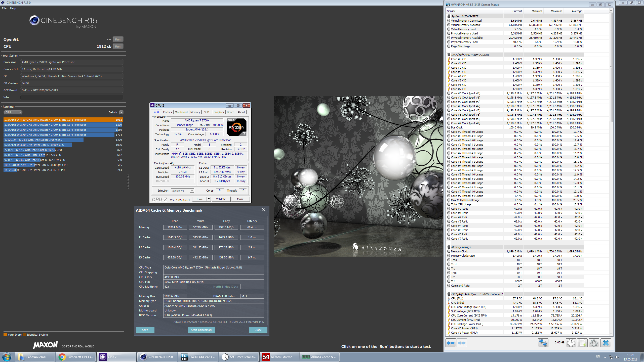Open the HWiNFO remote network monitoring icon
This screenshot has height=362, width=644.
[x=543, y=343]
